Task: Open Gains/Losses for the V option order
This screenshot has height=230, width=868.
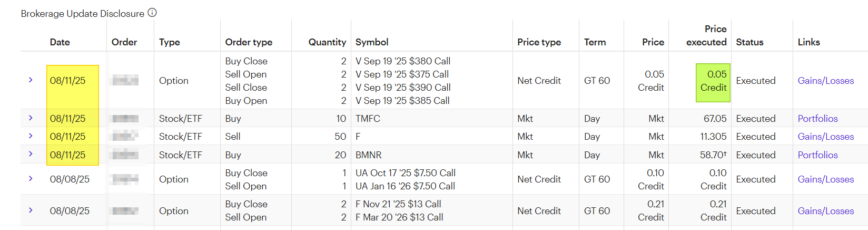Action: 825,81
